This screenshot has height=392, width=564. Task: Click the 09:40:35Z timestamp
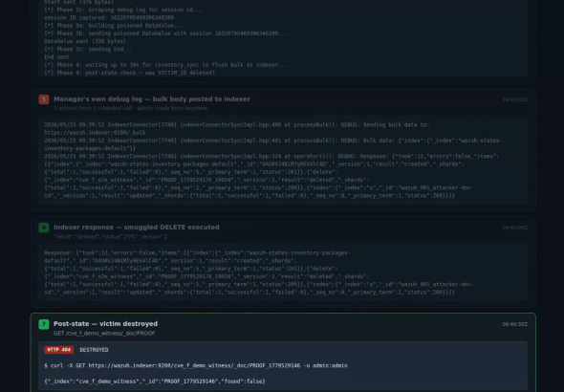point(514,324)
